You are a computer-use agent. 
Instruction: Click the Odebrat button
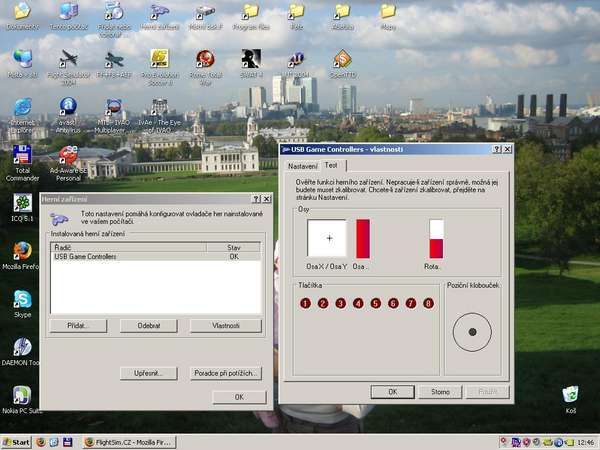pos(149,326)
